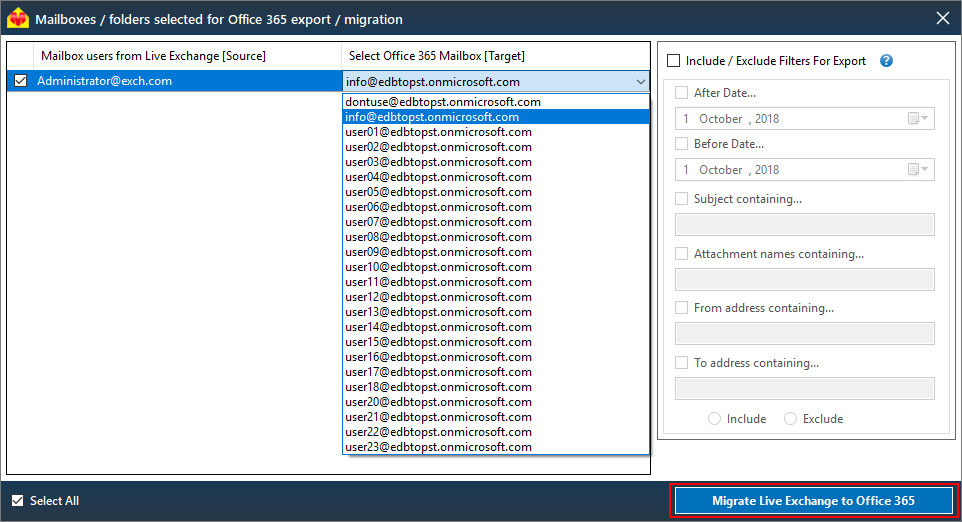Close the migration dialog window

pos(943,18)
